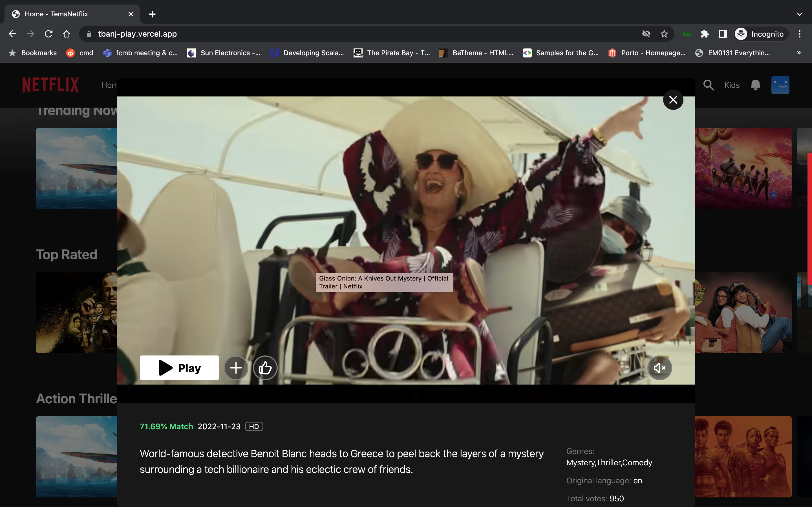Open the Chrome Extensions puzzle icon
The height and width of the screenshot is (507, 812).
tap(705, 34)
